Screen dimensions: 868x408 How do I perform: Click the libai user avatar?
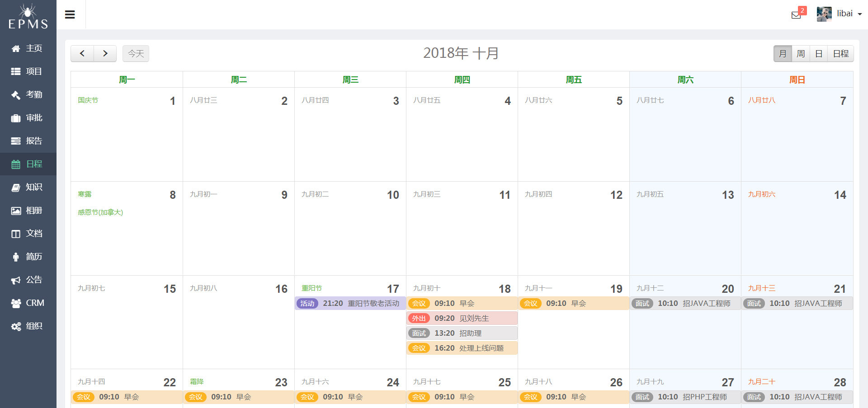pos(824,14)
